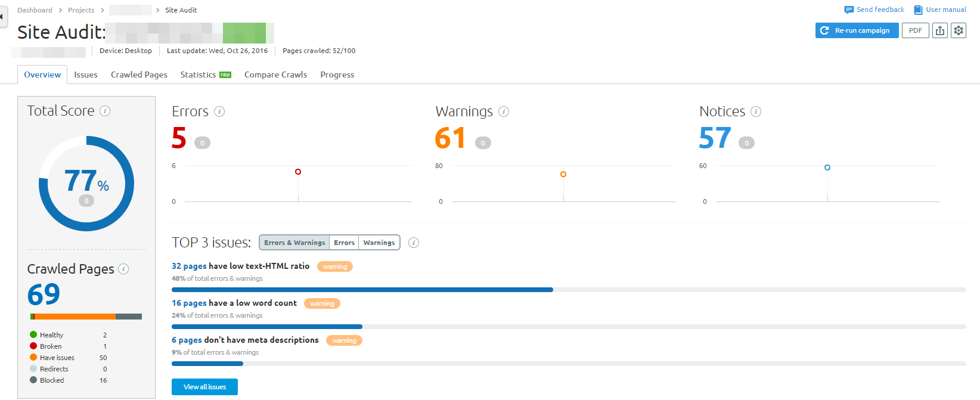Click the info icon next to Total Score
This screenshot has height=400, width=980.
[x=105, y=111]
